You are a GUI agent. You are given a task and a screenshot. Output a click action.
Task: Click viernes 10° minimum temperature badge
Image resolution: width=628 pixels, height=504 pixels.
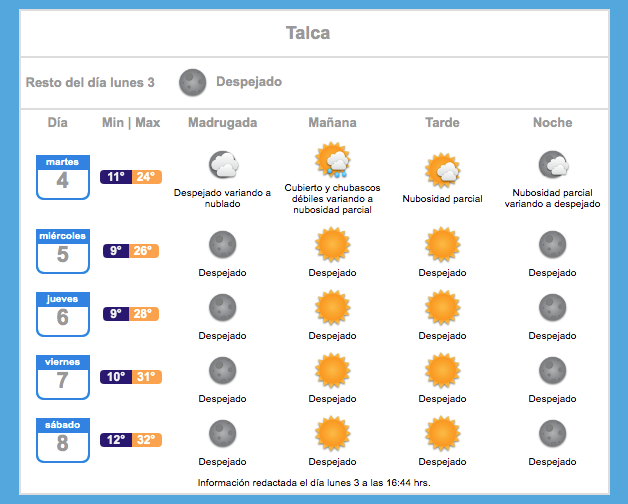pyautogui.click(x=116, y=377)
